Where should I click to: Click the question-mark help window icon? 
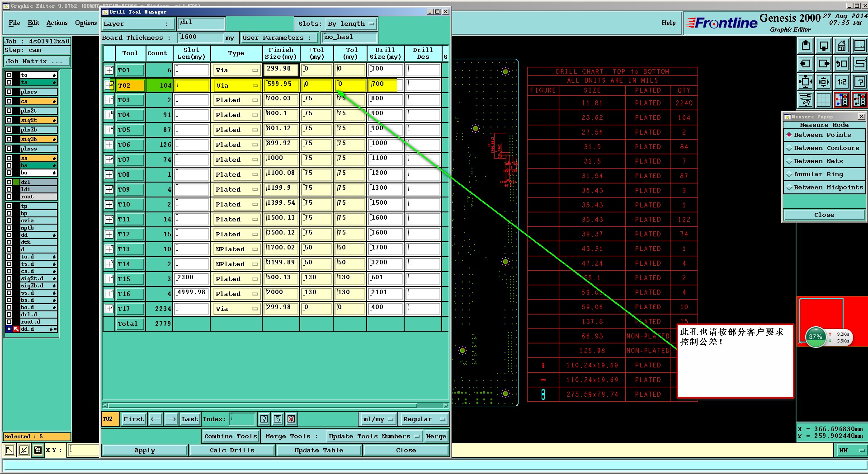pyautogui.click(x=859, y=82)
